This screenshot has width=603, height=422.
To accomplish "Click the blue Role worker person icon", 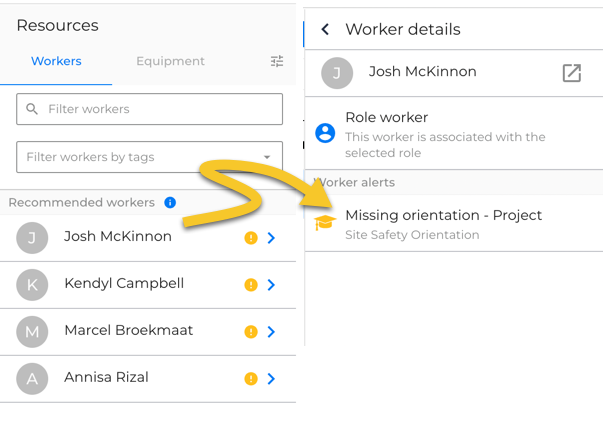I will pyautogui.click(x=325, y=133).
